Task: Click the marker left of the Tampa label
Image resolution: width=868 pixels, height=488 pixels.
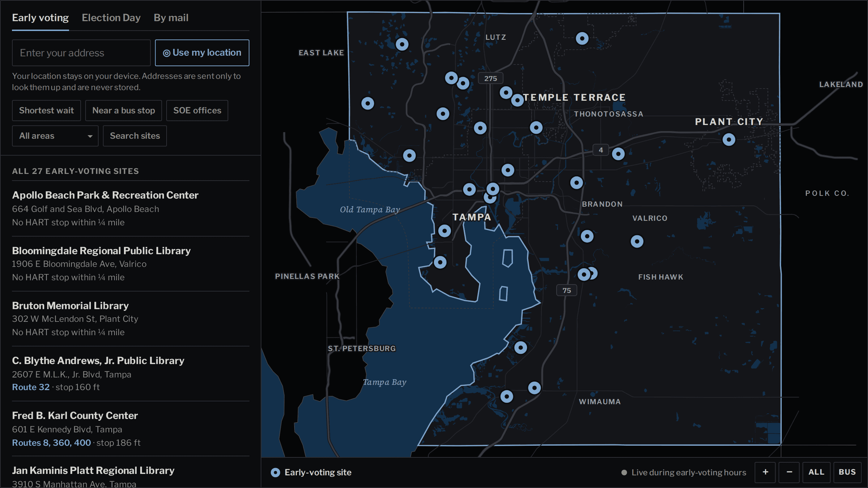Action: coord(444,231)
